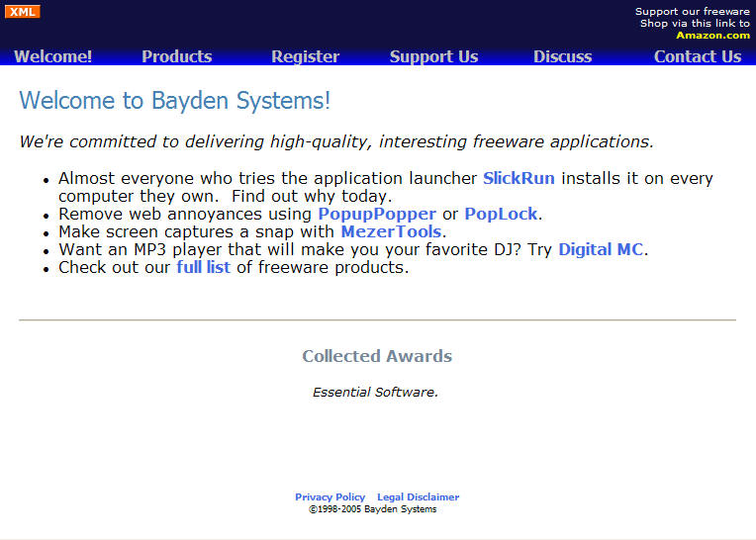Follow the Amazon.com shopping link
The height and width of the screenshot is (540, 756).
coord(712,36)
